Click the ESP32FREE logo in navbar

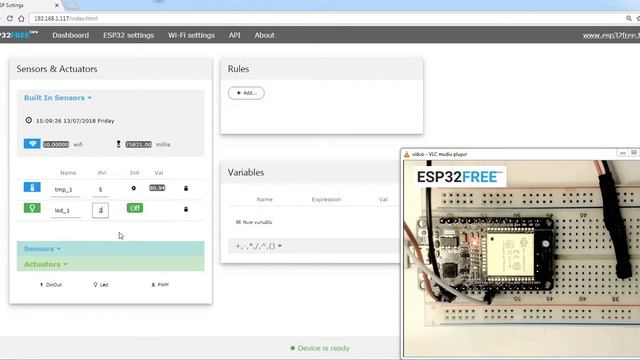(x=19, y=35)
